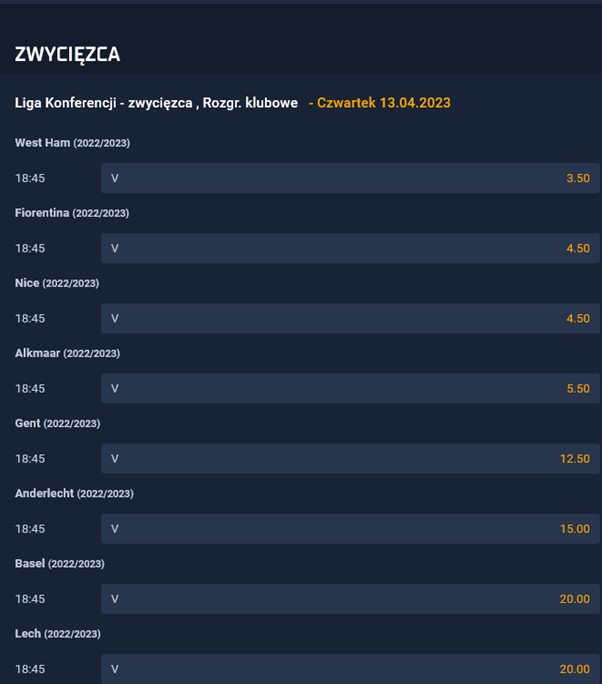The height and width of the screenshot is (684, 602).
Task: Choose Basel winner odds 20.00
Action: [x=350, y=599]
